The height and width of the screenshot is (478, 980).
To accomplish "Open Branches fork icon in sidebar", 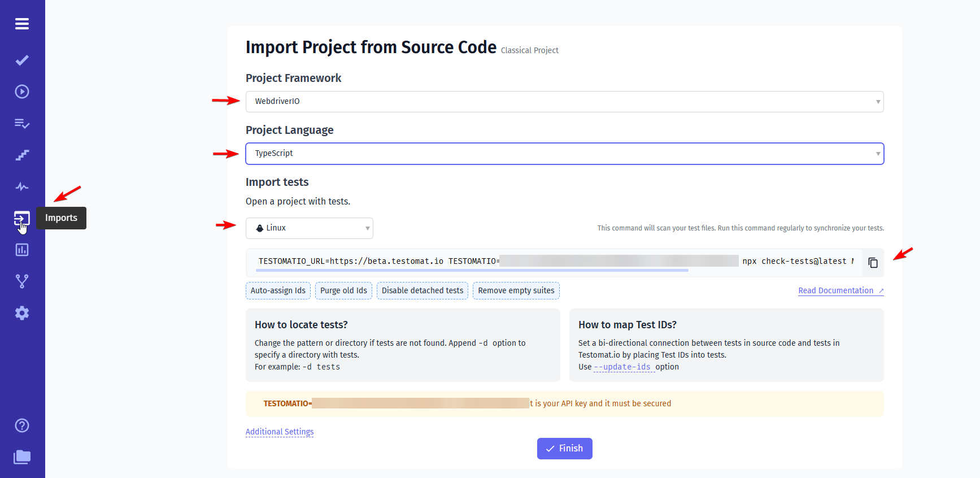I will (22, 281).
